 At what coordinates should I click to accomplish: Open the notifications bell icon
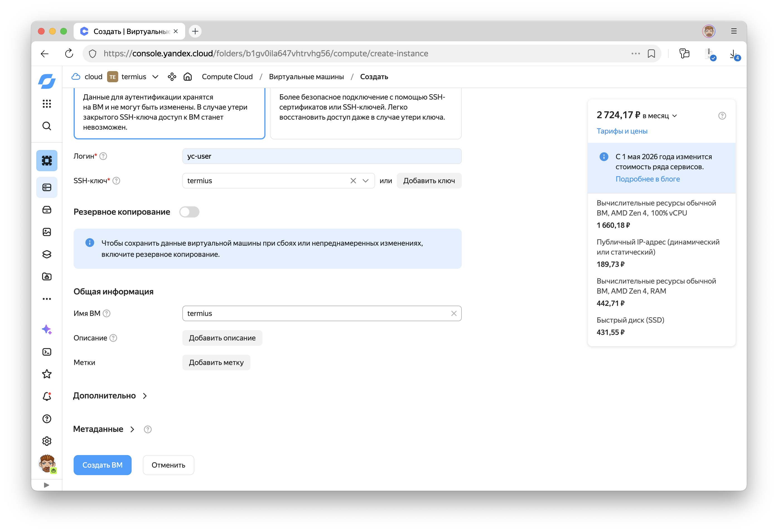[47, 396]
